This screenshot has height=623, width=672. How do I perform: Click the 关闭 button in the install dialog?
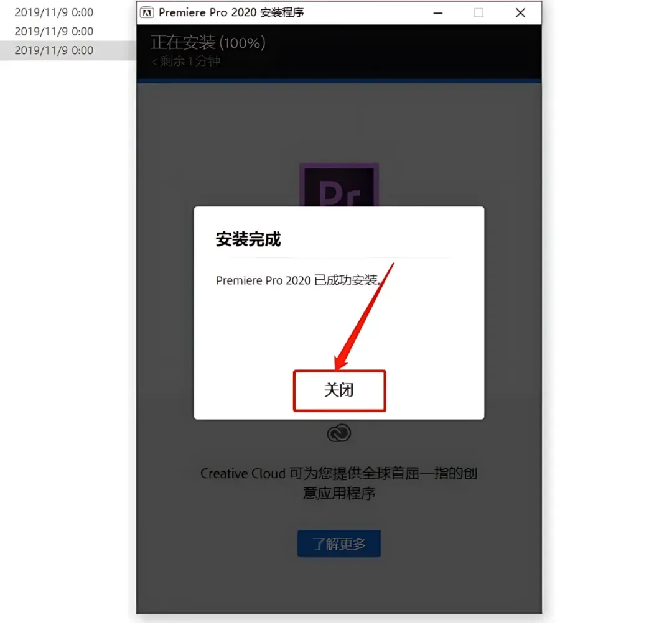pyautogui.click(x=340, y=390)
